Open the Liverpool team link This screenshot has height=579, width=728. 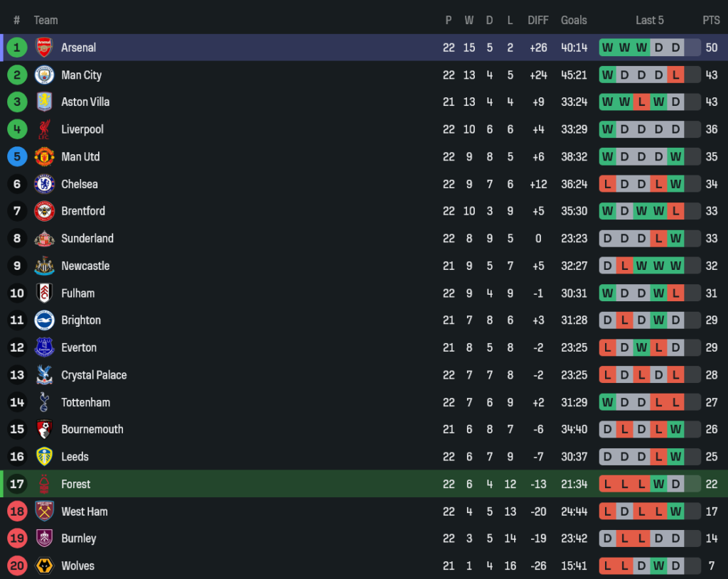click(x=82, y=129)
